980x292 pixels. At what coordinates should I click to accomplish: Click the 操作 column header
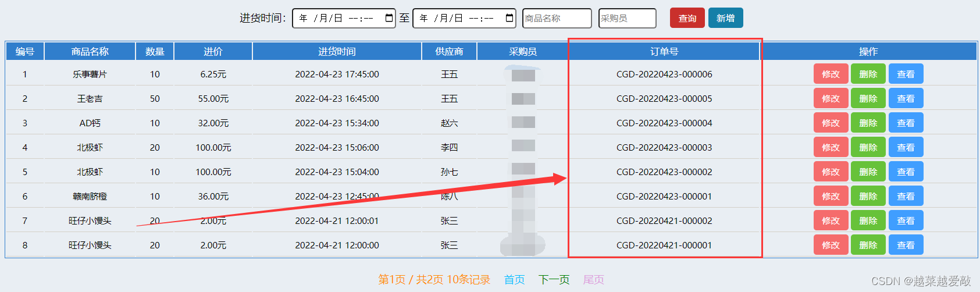pyautogui.click(x=868, y=51)
